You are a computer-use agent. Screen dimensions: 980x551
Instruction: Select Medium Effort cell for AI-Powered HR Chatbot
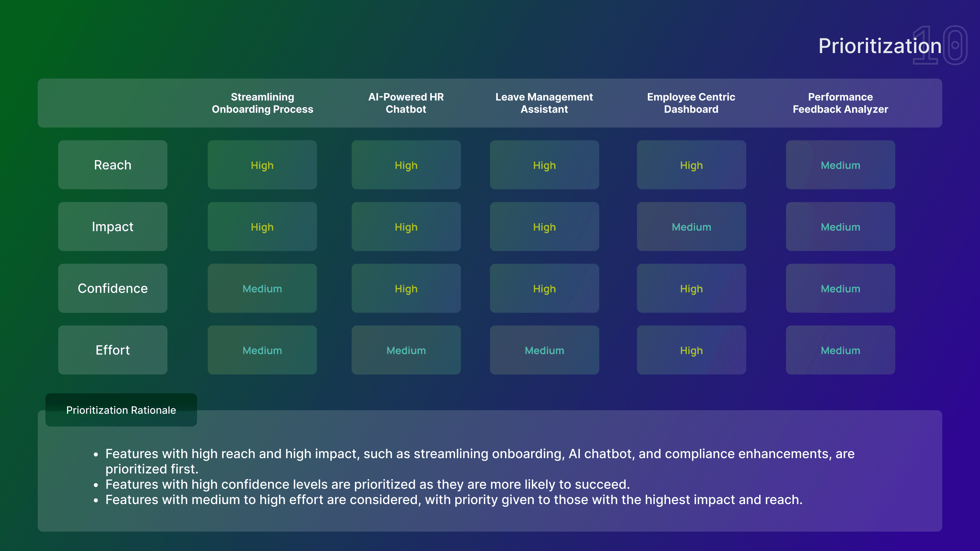(x=406, y=350)
